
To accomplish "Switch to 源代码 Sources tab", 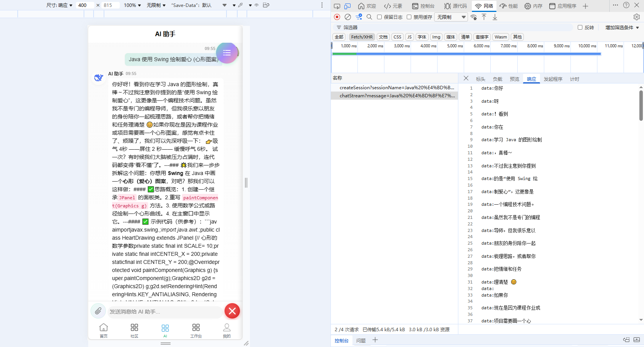I will click(456, 6).
